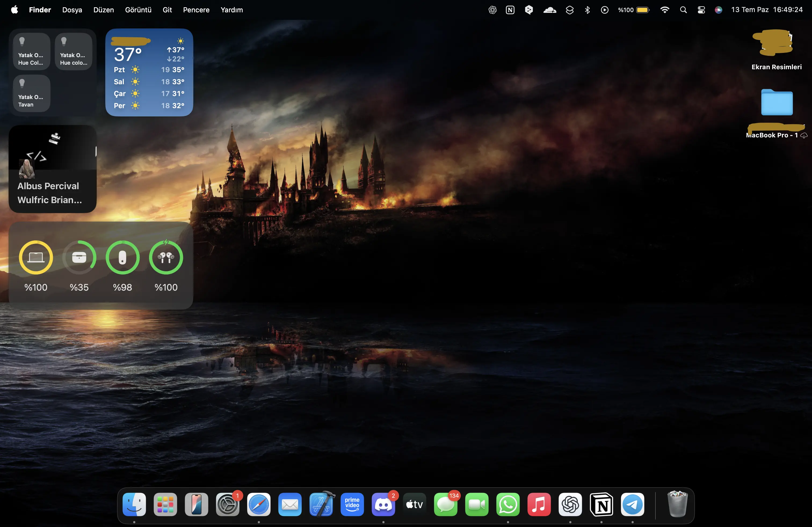812x527 pixels.
Task: Click Per forecast row in weather
Action: (x=149, y=105)
